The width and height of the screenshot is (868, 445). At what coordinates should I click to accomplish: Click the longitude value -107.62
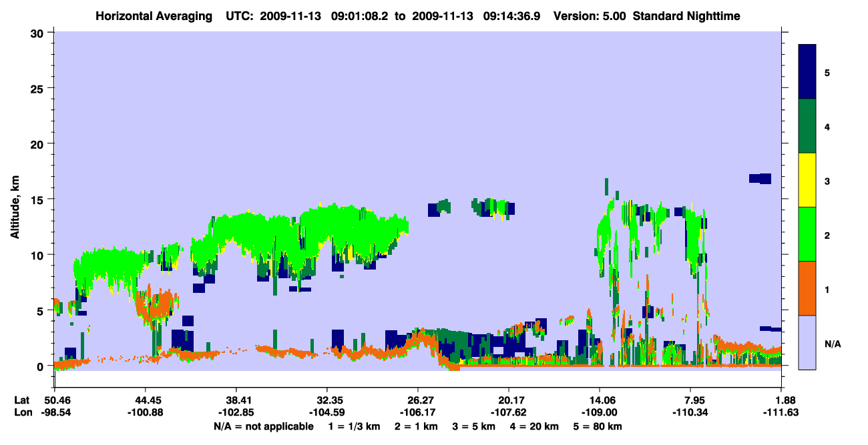tap(509, 413)
